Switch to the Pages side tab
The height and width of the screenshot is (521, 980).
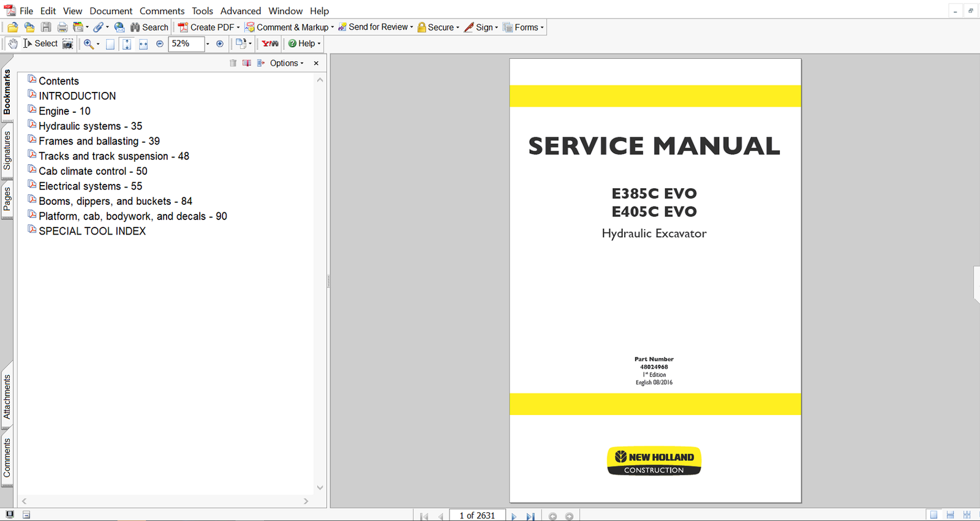pos(7,199)
